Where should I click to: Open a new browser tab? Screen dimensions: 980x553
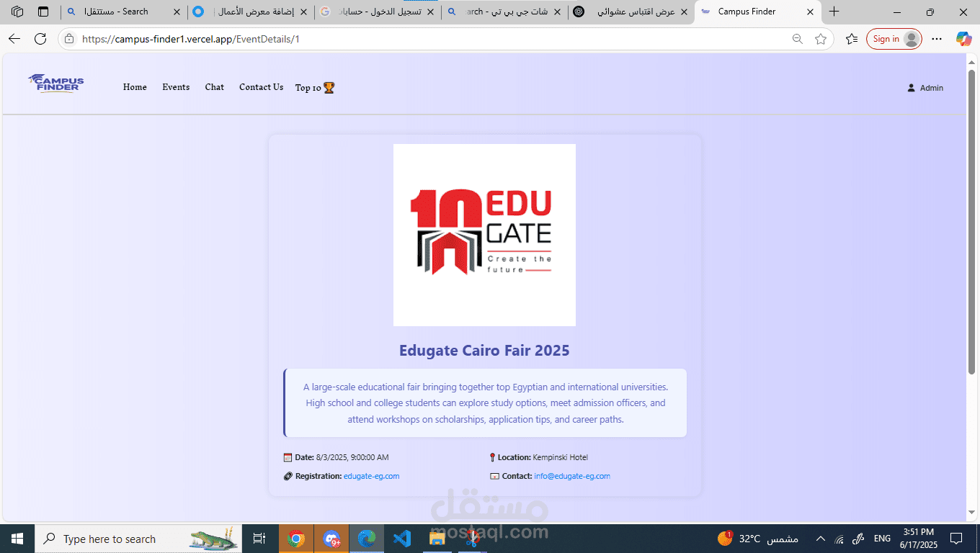coord(834,12)
